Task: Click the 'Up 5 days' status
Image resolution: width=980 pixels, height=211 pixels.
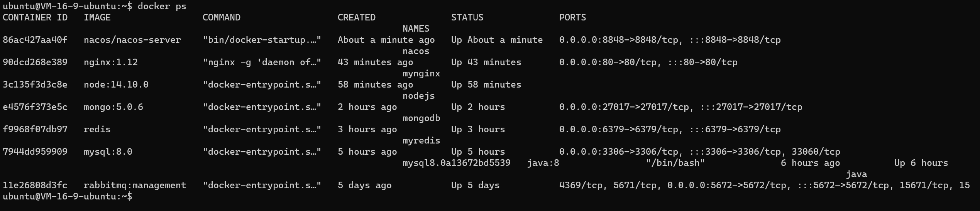Action: click(x=475, y=186)
